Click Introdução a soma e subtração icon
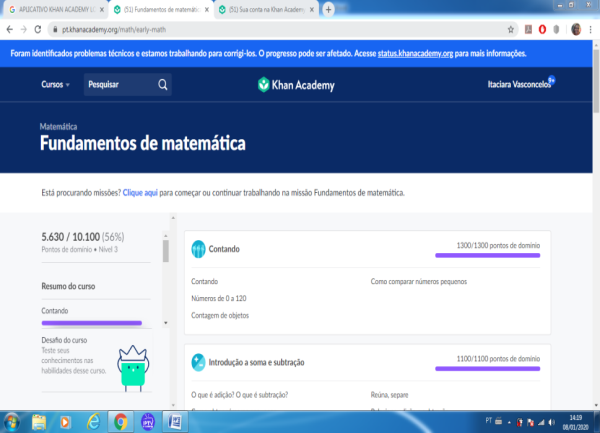Image resolution: width=600 pixels, height=433 pixels. [198, 362]
